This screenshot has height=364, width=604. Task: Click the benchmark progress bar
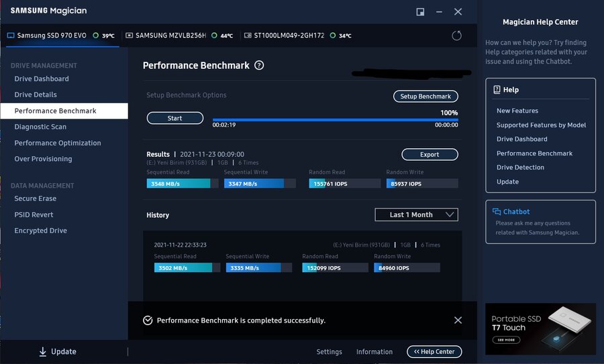(x=335, y=120)
